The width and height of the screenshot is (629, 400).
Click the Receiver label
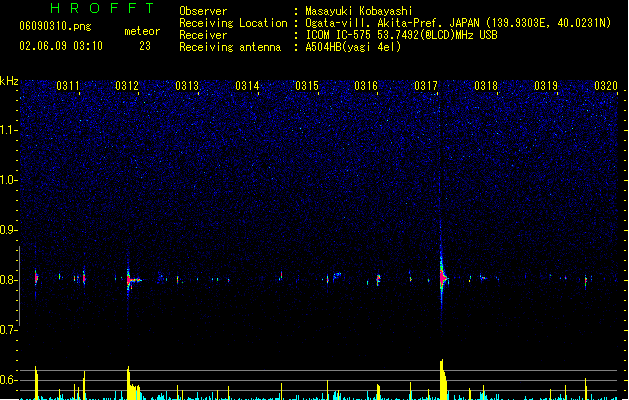point(203,35)
